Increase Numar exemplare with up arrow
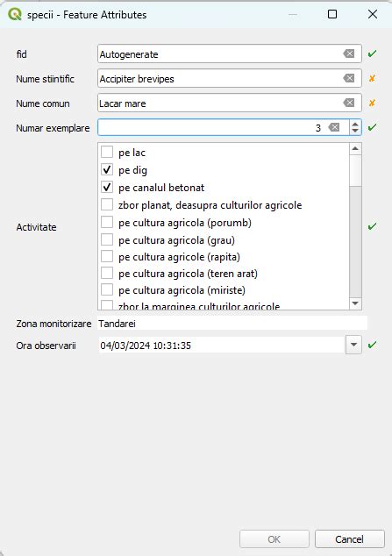Image resolution: width=392 pixels, height=556 pixels. point(355,124)
